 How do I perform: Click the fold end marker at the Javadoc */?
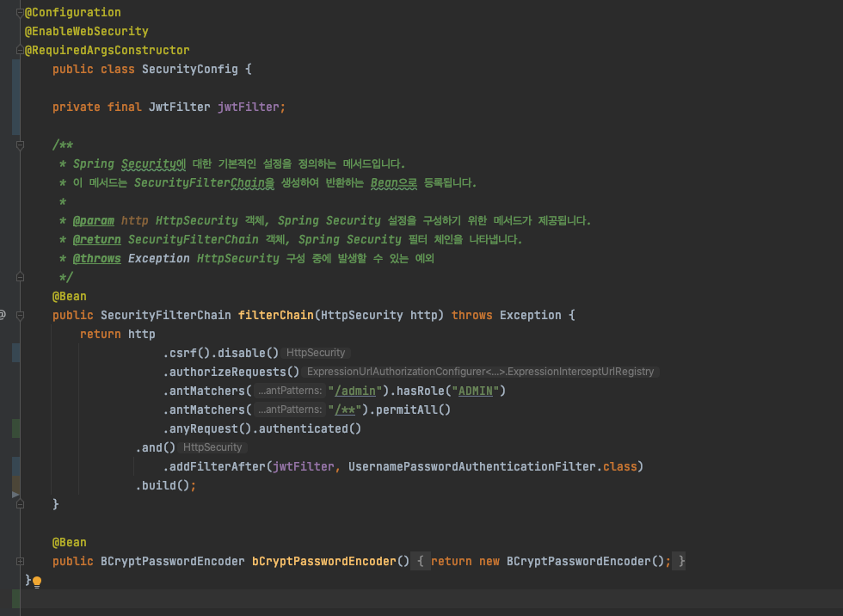click(x=20, y=277)
